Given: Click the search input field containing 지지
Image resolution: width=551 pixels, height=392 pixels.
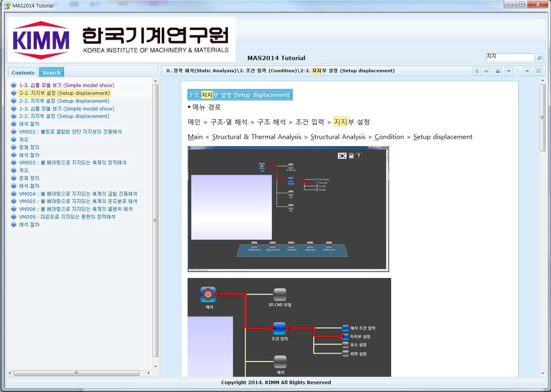Looking at the screenshot, I should click(x=510, y=57).
